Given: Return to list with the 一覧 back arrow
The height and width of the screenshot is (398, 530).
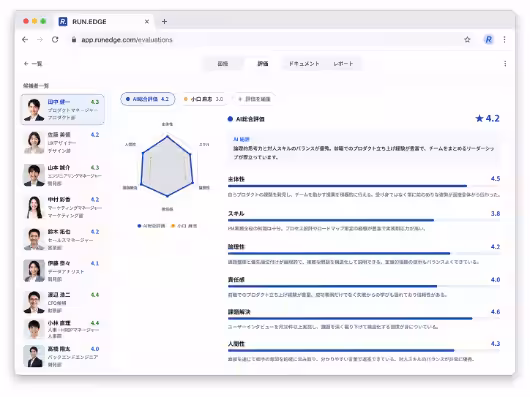Looking at the screenshot, I should [33, 64].
